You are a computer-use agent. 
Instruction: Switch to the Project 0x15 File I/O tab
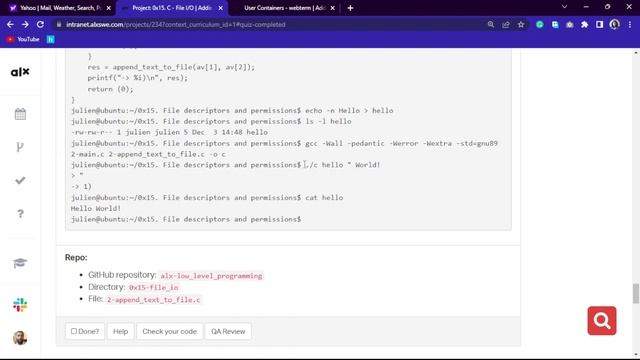pyautogui.click(x=171, y=8)
